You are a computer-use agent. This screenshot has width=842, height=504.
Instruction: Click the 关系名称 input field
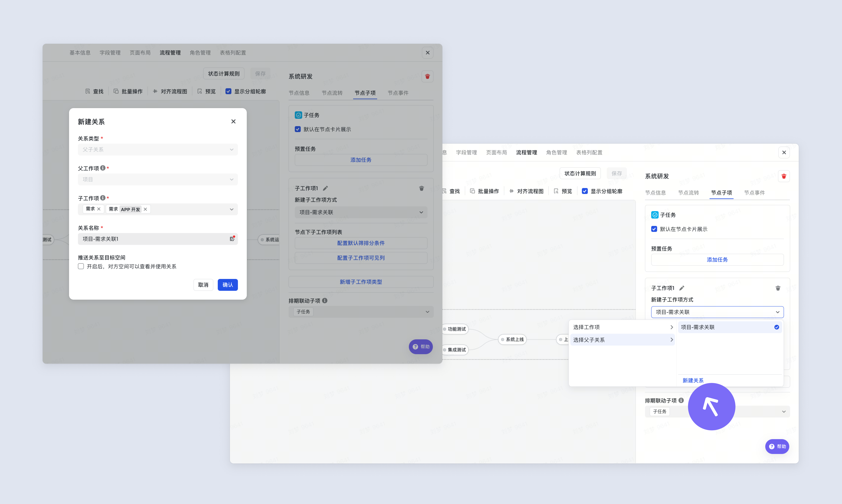pos(158,239)
